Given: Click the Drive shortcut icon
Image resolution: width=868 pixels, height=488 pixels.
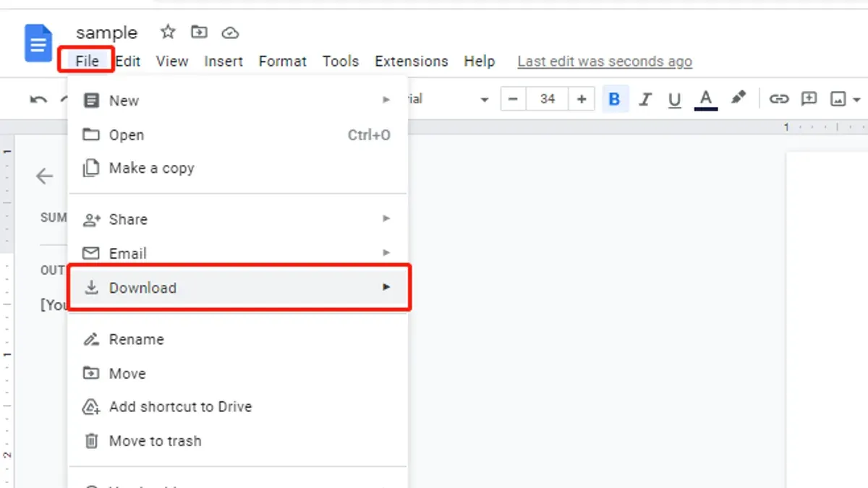Looking at the screenshot, I should click(x=91, y=407).
